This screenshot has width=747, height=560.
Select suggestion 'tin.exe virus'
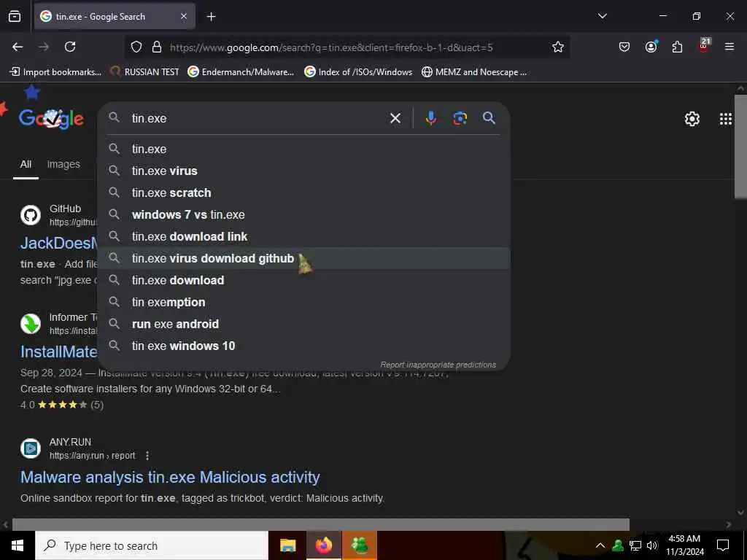[x=304, y=171]
